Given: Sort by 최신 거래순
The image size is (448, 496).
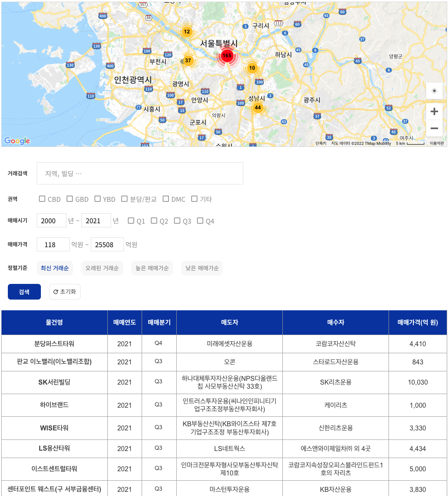Looking at the screenshot, I should pyautogui.click(x=55, y=268).
